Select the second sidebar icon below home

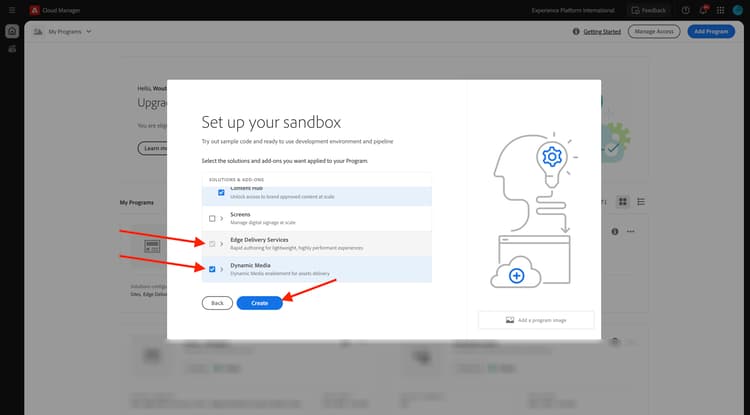(12, 49)
